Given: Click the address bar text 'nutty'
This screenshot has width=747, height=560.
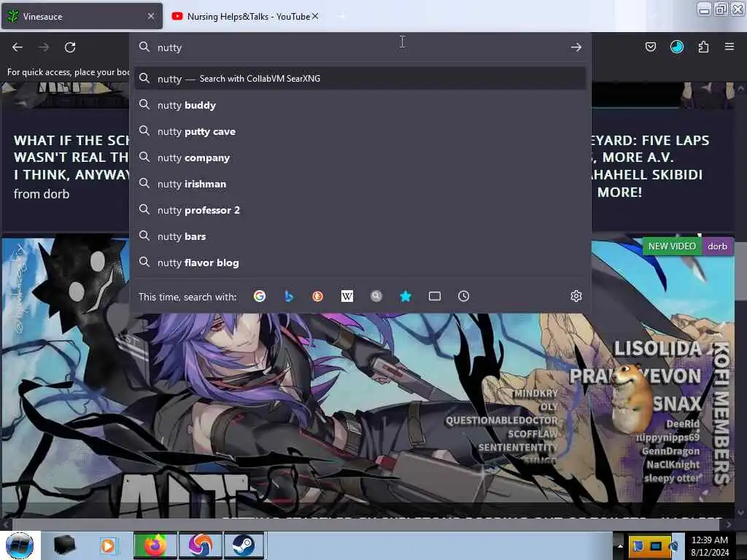Looking at the screenshot, I should click(x=169, y=47).
